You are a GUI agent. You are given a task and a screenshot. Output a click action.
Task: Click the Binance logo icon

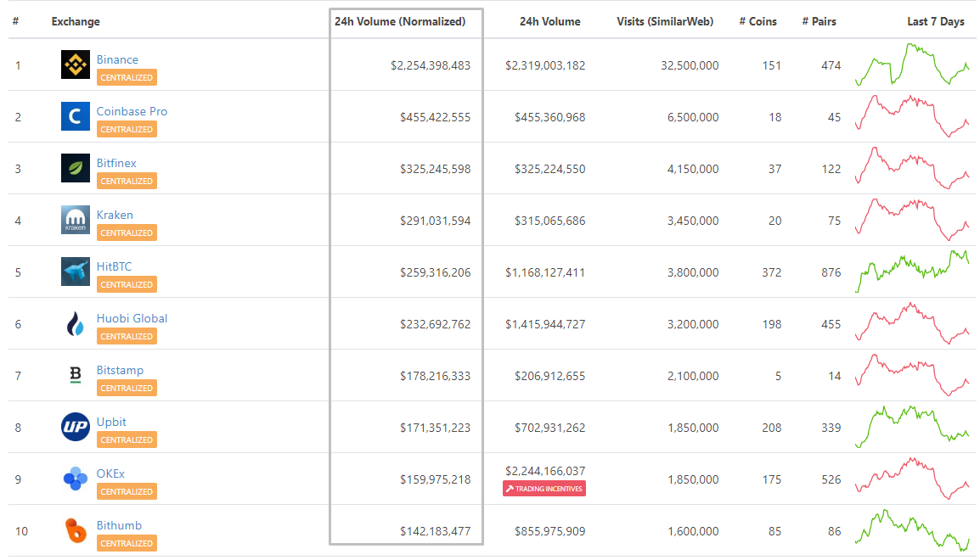click(x=76, y=65)
